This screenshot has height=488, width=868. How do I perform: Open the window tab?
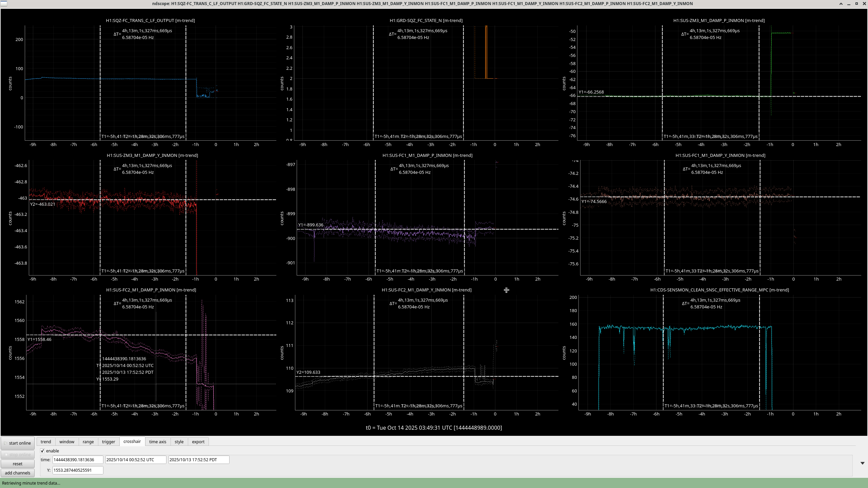click(x=67, y=442)
